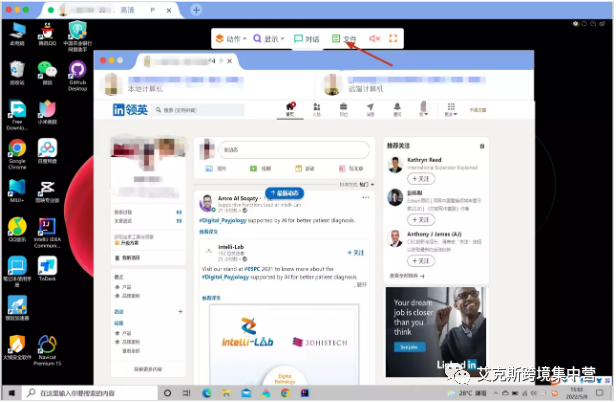
Task: Open the CapCut 剪映专业版 desktop icon
Action: [47, 191]
